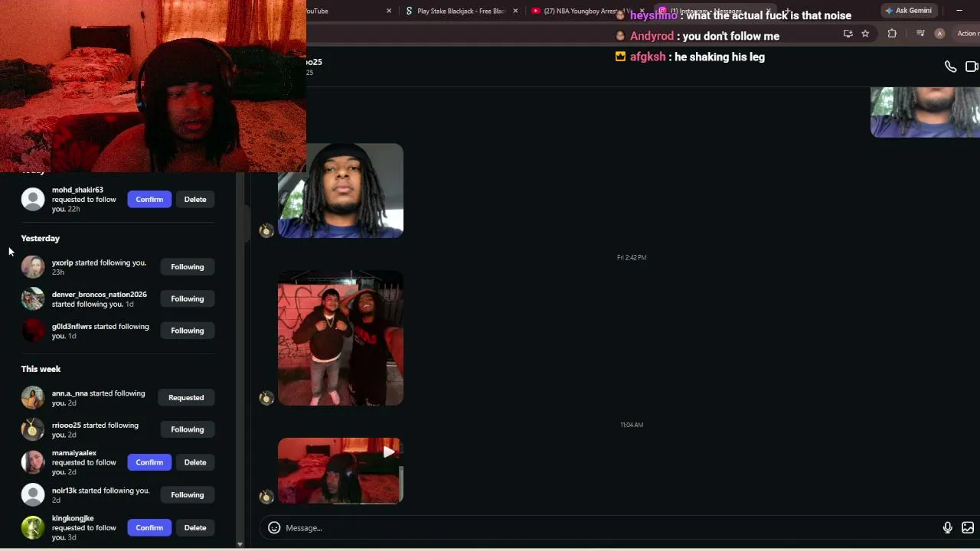This screenshot has width=980, height=551.
Task: Cancel the Requested follow for ann.a._nna
Action: [186, 397]
